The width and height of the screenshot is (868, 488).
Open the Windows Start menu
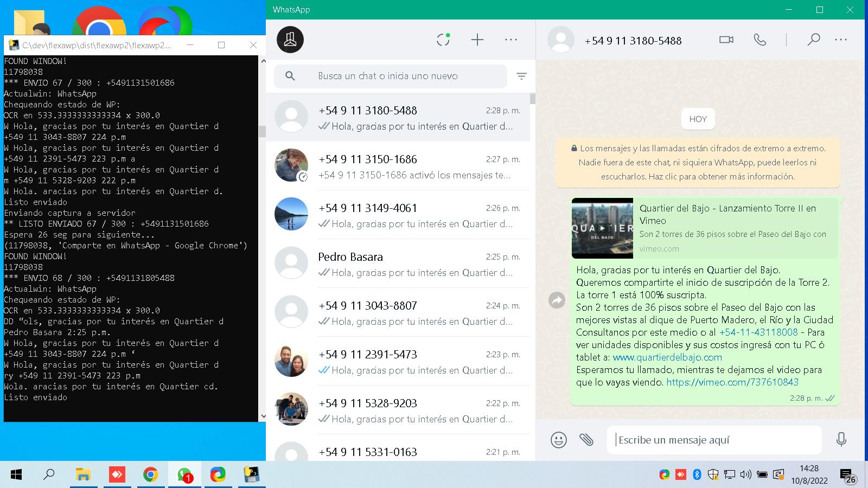click(x=16, y=475)
